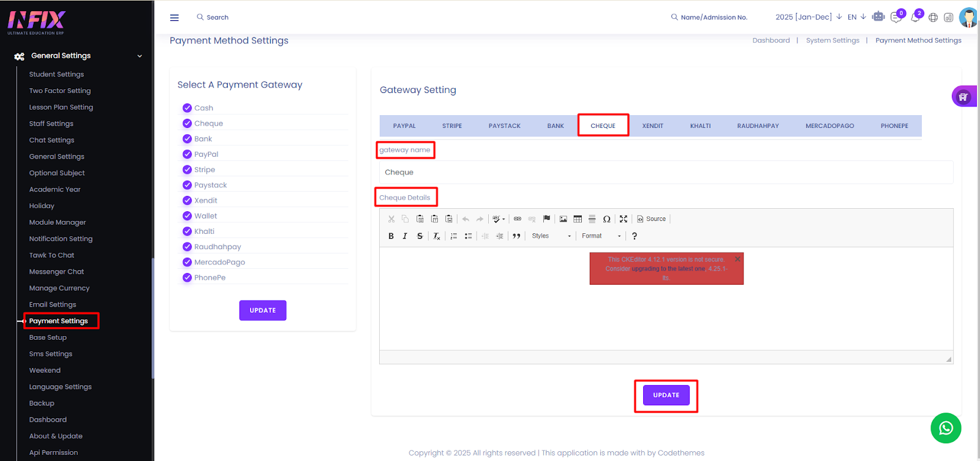Insert a numbered list in editor
The width and height of the screenshot is (980, 461).
[x=454, y=236]
